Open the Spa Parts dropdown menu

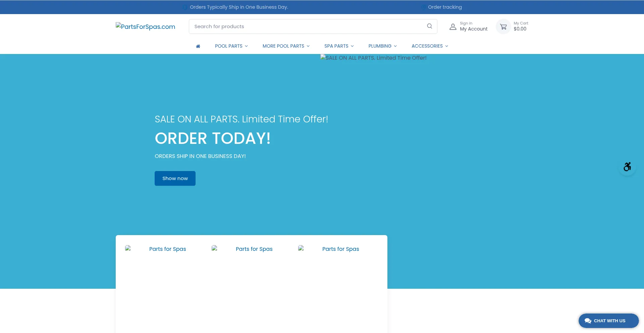pyautogui.click(x=339, y=46)
